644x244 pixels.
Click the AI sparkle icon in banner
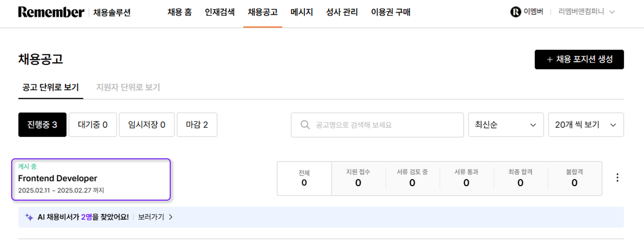[29, 217]
